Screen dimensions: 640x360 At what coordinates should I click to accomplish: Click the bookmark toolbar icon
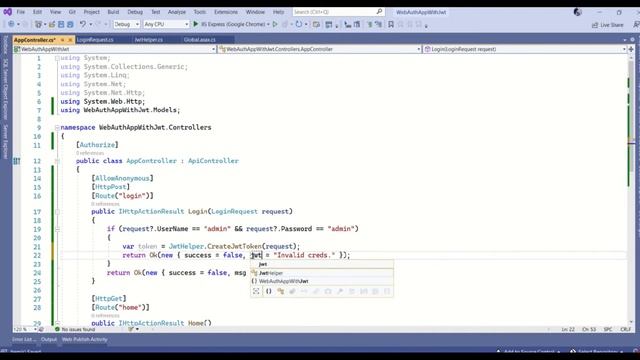[x=391, y=24]
